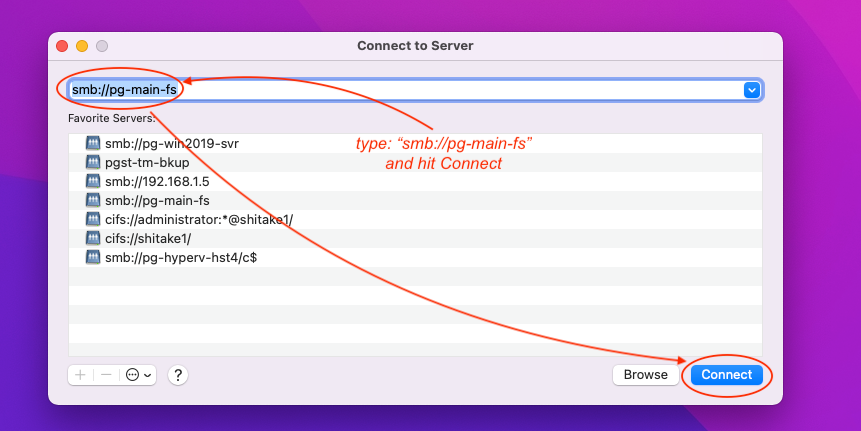The image size is (861, 431).
Task: Select the pgst-tm-bkup favorite
Action: click(x=415, y=163)
